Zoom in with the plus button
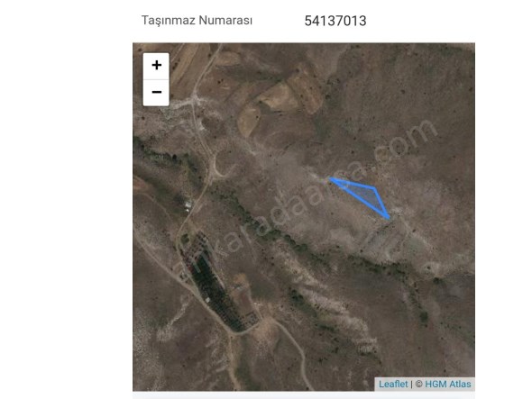Screen dimensions: 532x399 156,66
